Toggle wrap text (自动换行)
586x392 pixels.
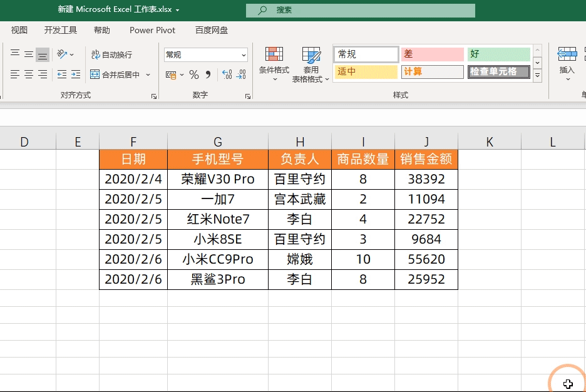coord(111,54)
